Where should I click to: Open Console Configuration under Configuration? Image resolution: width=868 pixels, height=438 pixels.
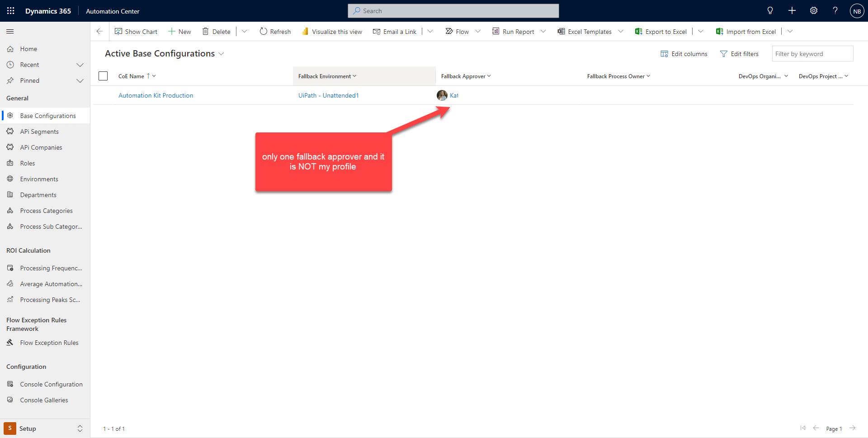[x=51, y=384]
